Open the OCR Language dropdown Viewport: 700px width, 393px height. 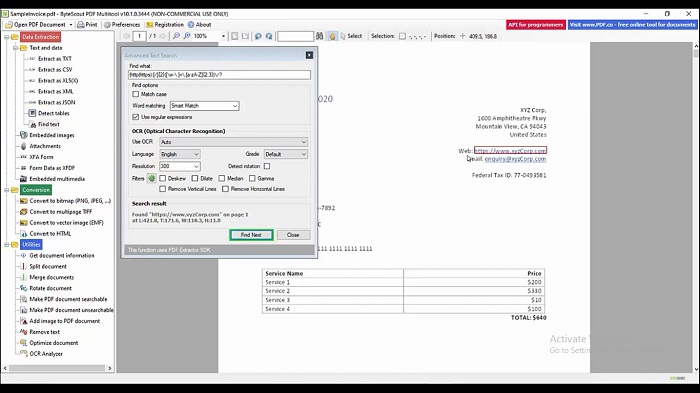tap(180, 154)
